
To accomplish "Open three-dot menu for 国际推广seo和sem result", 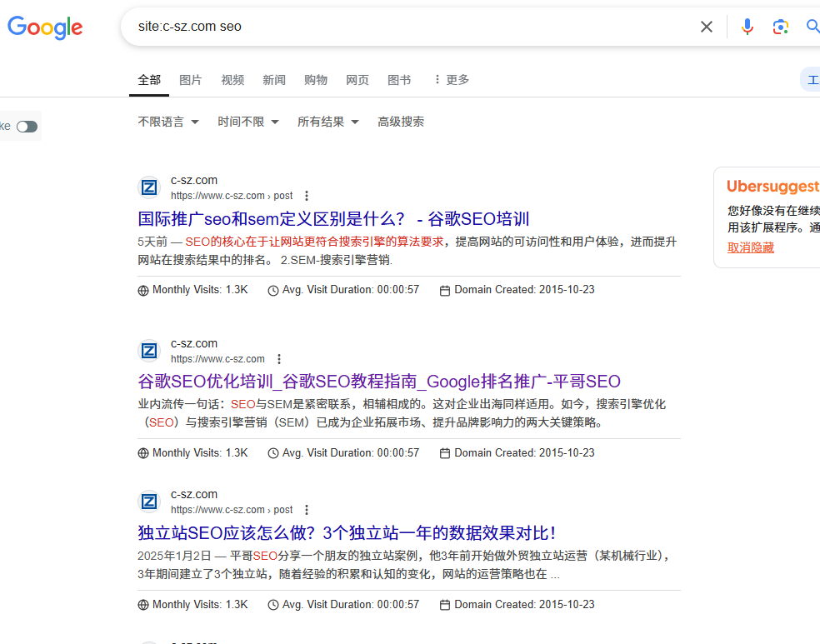I will [307, 196].
